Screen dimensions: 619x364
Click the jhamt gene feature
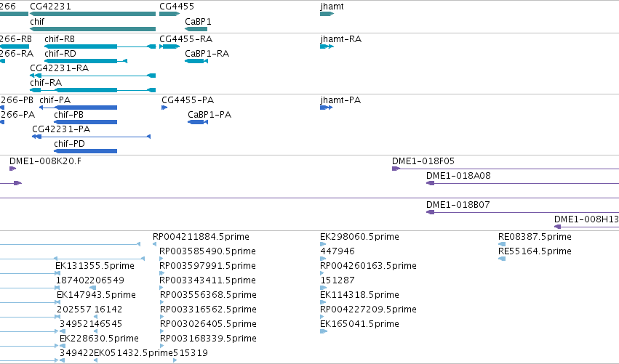327,14
